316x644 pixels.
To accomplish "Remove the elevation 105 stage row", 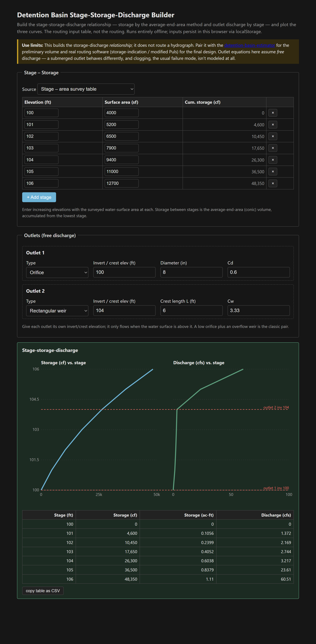I will click(x=273, y=171).
